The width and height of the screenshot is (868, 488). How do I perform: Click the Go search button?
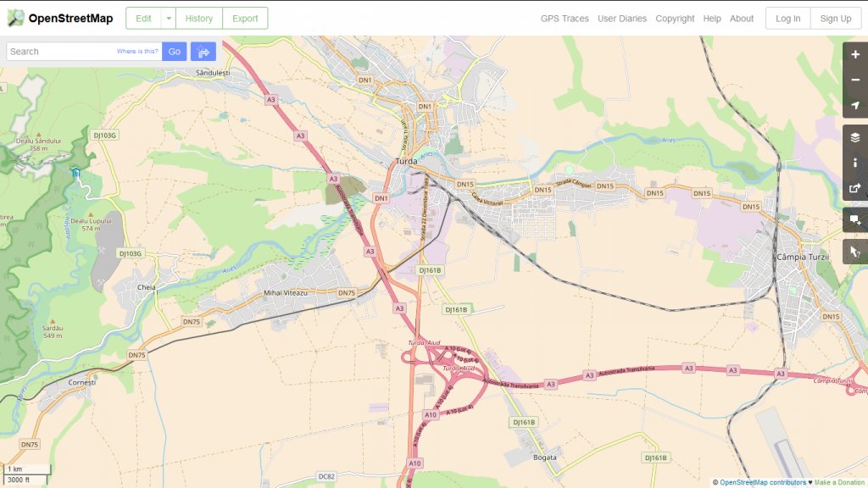click(175, 52)
